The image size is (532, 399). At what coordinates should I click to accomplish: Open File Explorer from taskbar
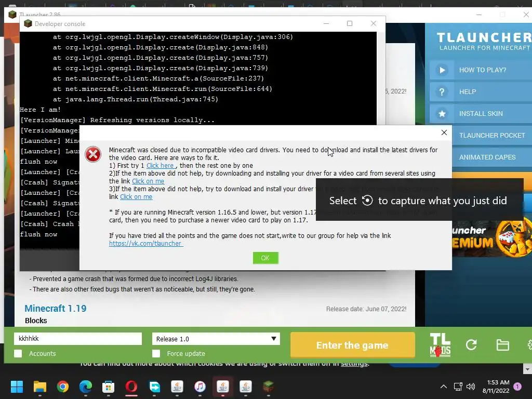click(x=39, y=387)
